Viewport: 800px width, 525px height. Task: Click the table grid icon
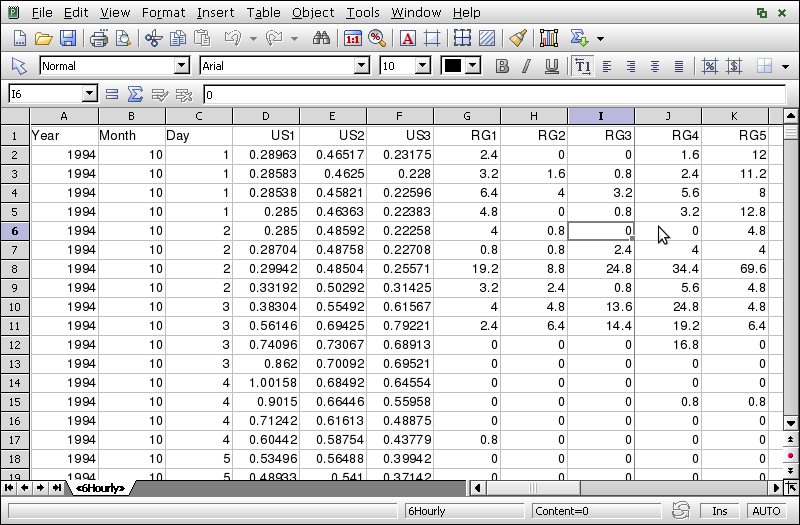(462, 38)
